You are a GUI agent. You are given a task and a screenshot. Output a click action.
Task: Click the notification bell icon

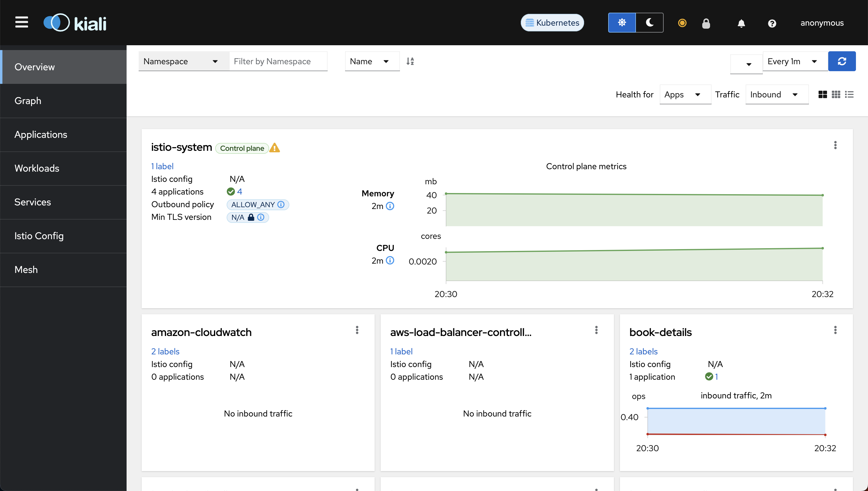tap(741, 23)
